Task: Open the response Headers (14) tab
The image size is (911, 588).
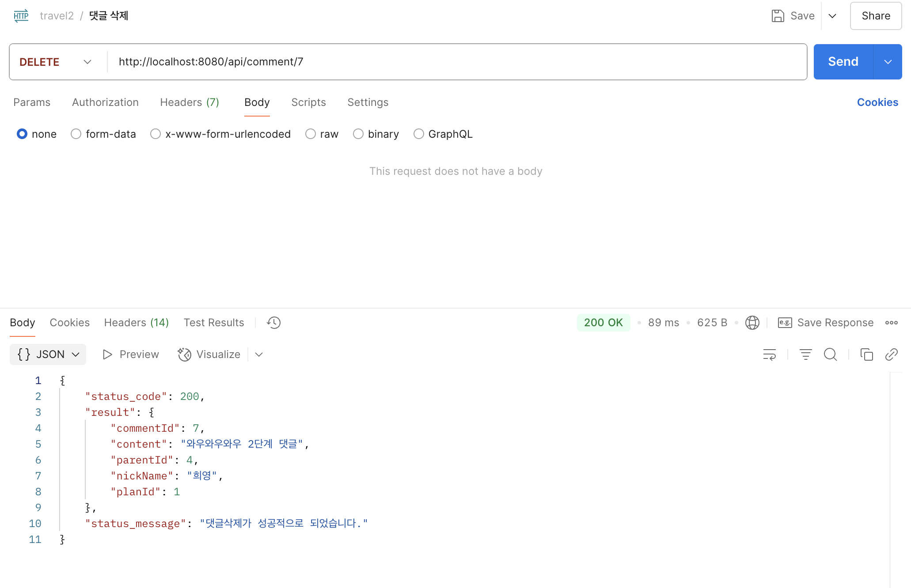Action: pyautogui.click(x=136, y=323)
